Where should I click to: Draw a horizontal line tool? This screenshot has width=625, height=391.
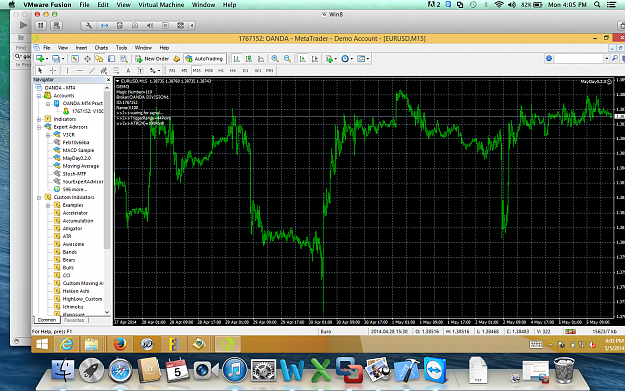pyautogui.click(x=80, y=71)
